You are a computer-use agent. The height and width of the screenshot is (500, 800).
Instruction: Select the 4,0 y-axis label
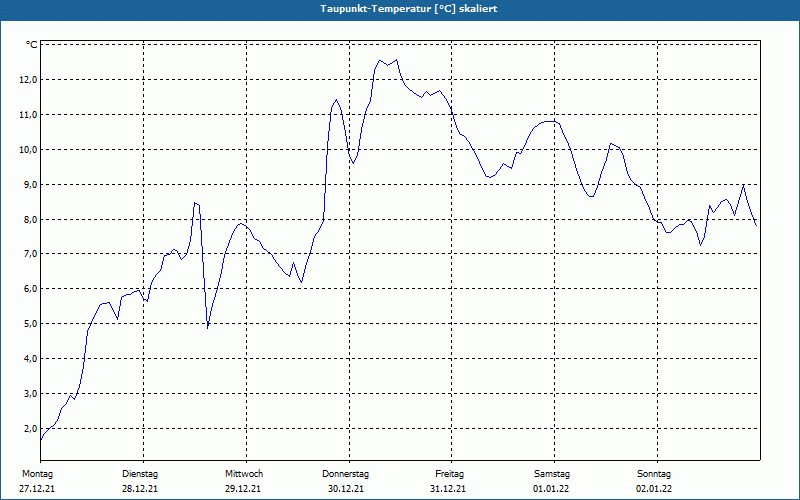30,359
